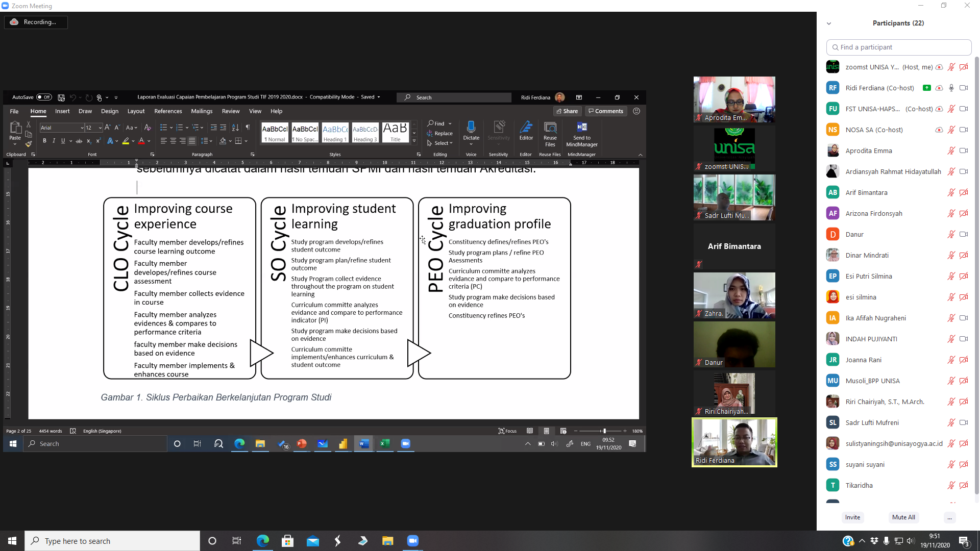Open the more options ellipsis below participants
The width and height of the screenshot is (980, 551).
click(949, 517)
